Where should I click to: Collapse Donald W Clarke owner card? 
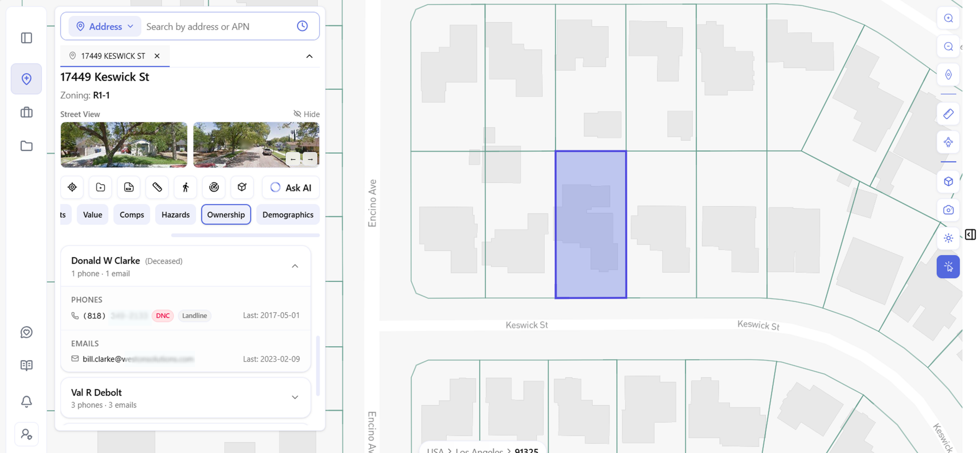(x=295, y=266)
